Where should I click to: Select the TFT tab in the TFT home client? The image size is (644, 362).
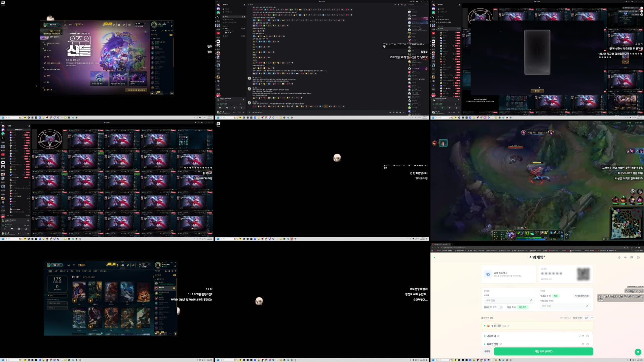[70, 25]
